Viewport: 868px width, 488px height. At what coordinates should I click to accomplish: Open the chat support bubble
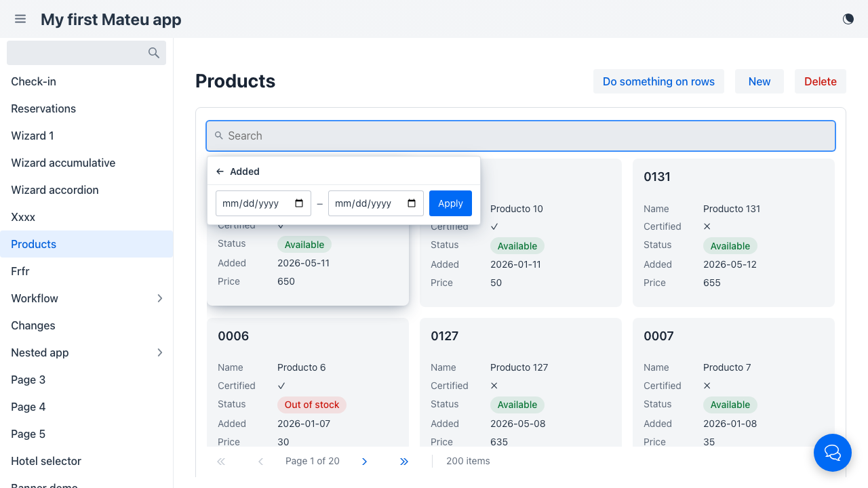pyautogui.click(x=833, y=453)
